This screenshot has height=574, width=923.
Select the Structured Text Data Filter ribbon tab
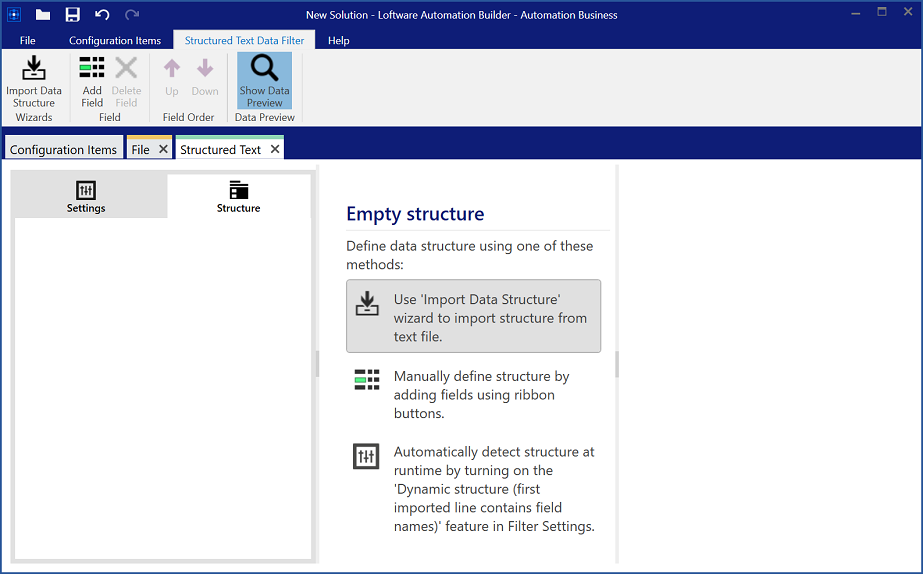(244, 41)
